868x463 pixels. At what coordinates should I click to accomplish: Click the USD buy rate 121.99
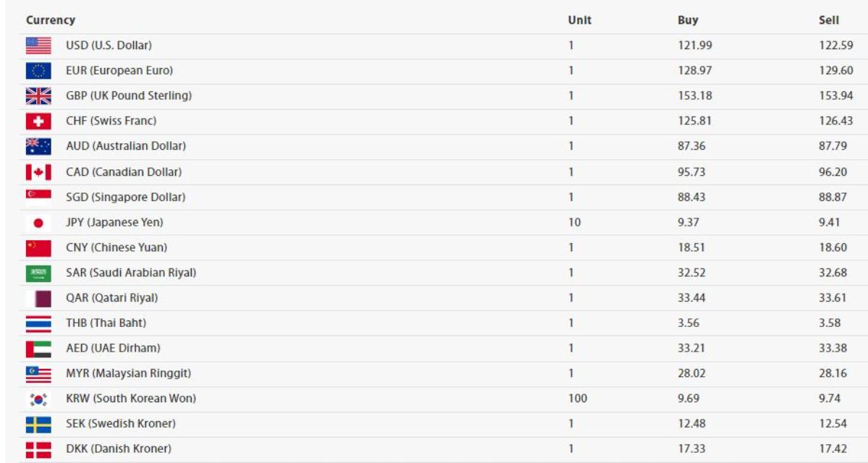pos(694,46)
